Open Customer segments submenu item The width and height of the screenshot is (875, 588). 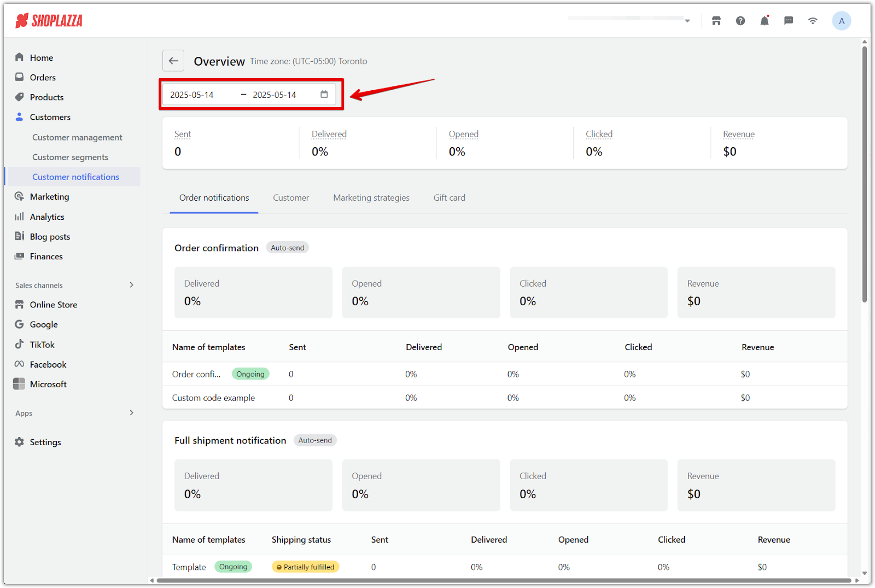70,157
